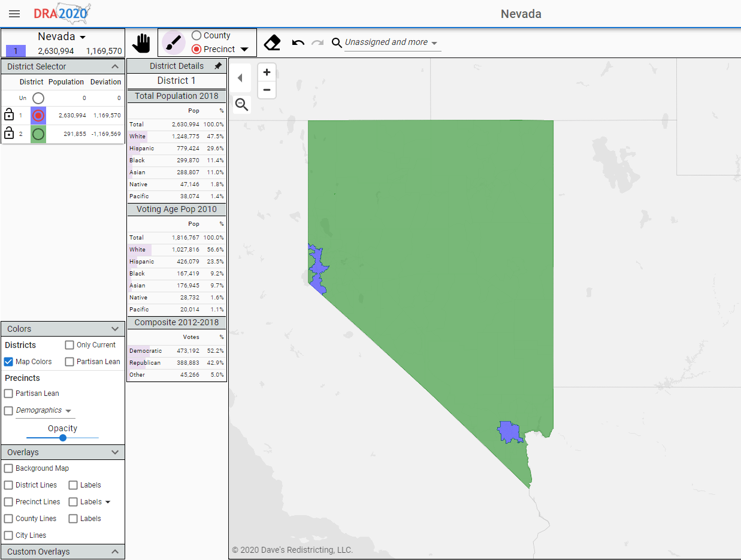The image size is (741, 560).
Task: Undo the last map edit
Action: tap(298, 43)
